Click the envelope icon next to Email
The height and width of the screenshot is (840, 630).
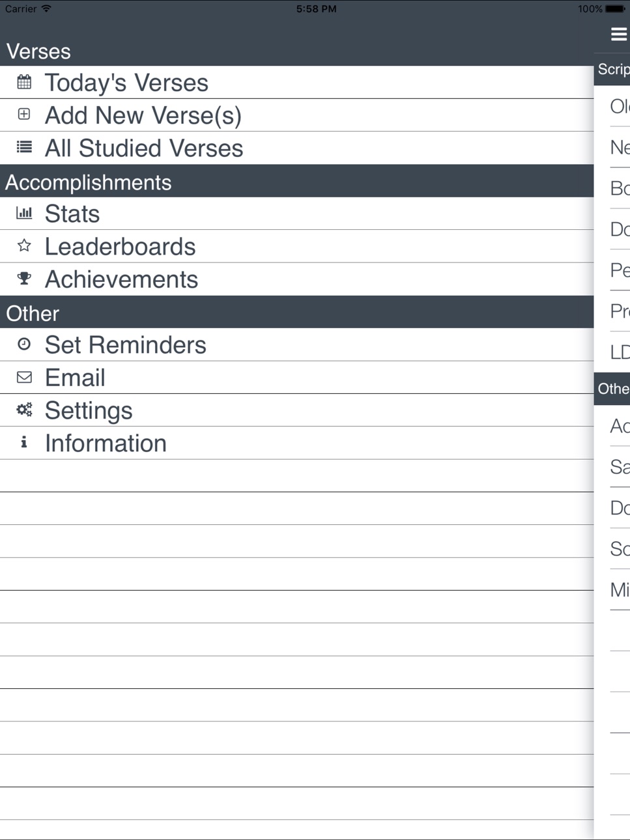(x=24, y=377)
